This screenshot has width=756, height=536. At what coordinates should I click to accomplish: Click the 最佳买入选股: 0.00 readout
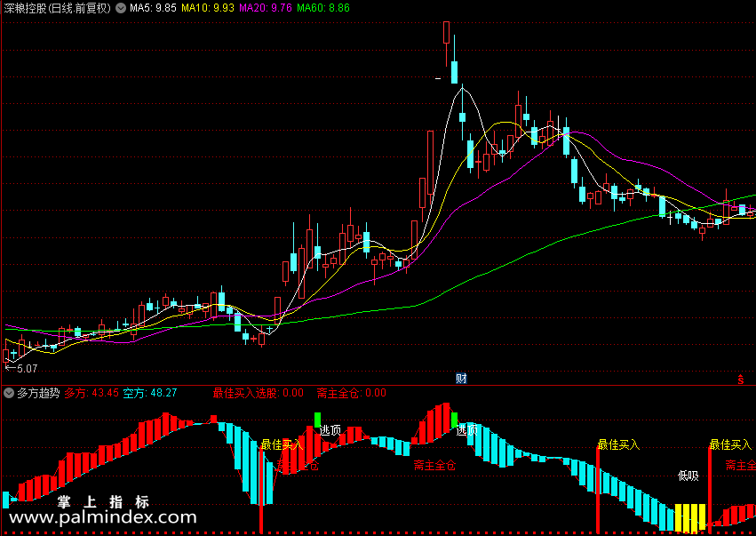pos(259,393)
